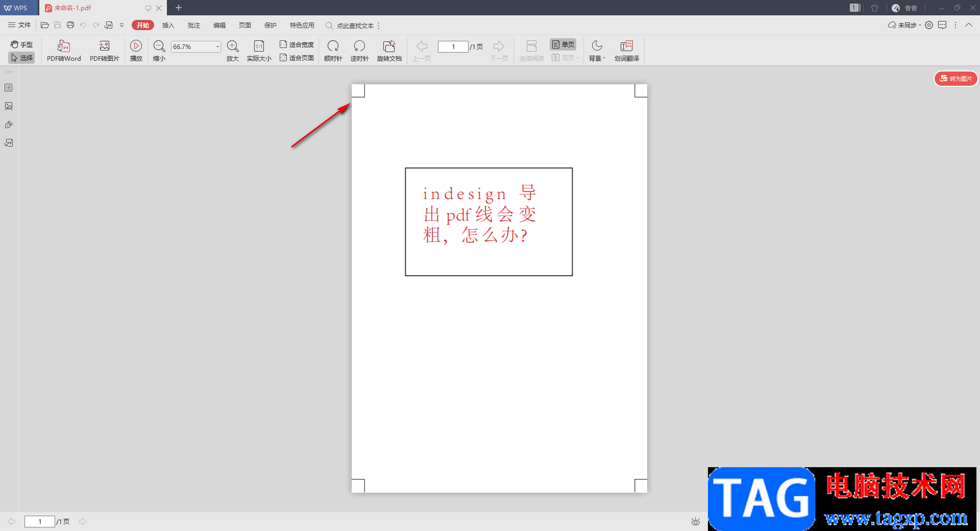The image size is (980, 531).
Task: Start 播放 slideshow mode
Action: tap(136, 51)
